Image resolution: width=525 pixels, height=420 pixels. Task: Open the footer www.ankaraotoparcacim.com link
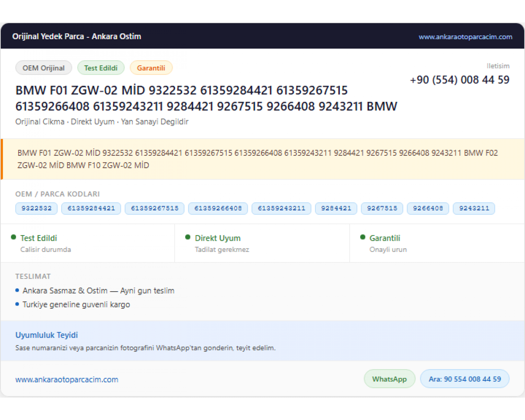(67, 379)
